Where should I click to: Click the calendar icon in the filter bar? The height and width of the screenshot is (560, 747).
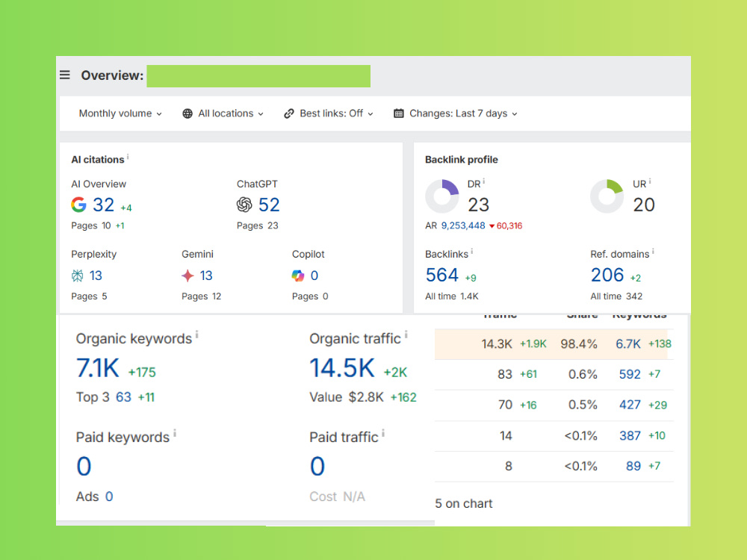399,113
